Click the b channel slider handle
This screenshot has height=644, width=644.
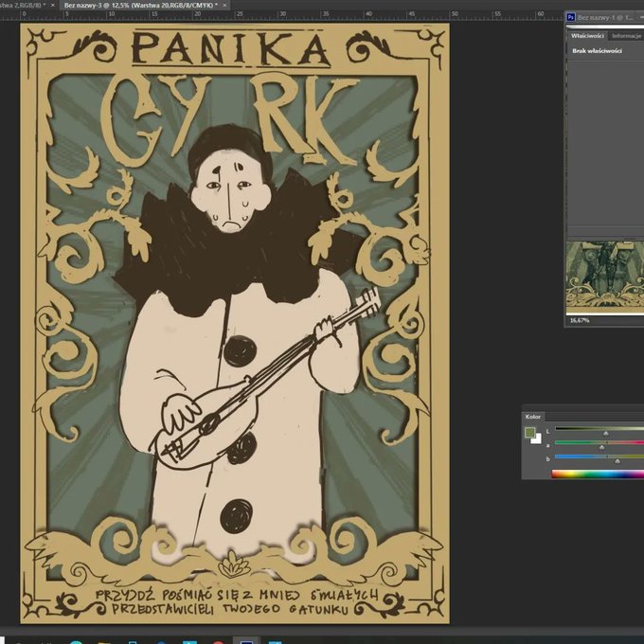click(617, 461)
